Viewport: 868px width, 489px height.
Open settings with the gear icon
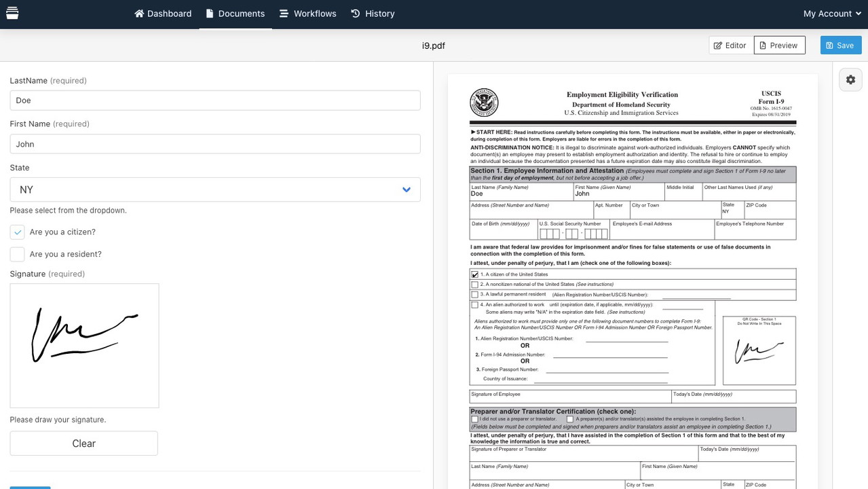[850, 79]
